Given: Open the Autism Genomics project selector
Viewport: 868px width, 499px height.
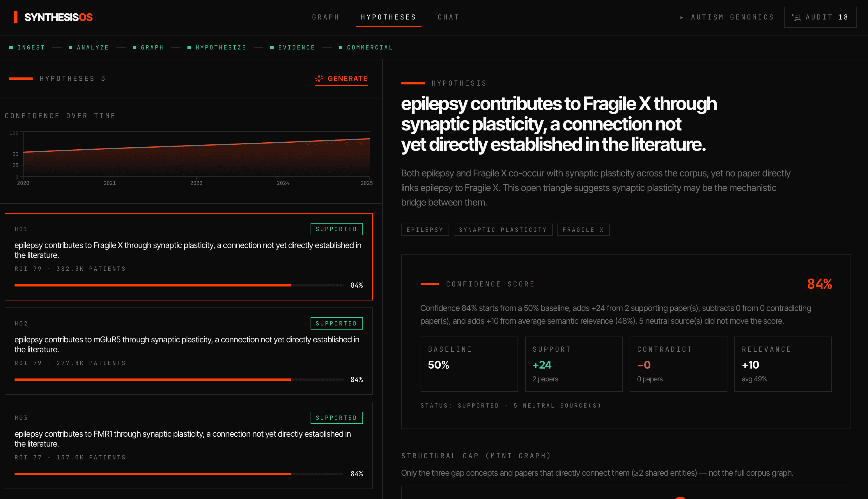Looking at the screenshot, I should pos(727,17).
